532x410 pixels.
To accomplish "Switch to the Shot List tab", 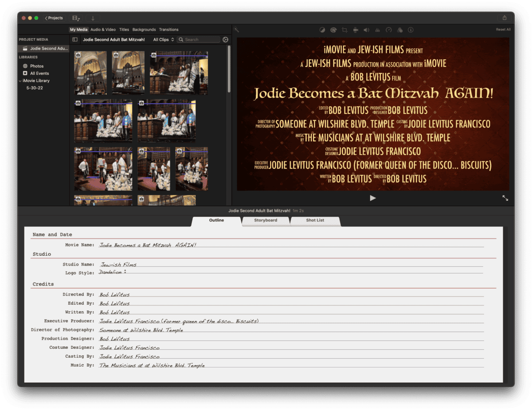I will [315, 220].
